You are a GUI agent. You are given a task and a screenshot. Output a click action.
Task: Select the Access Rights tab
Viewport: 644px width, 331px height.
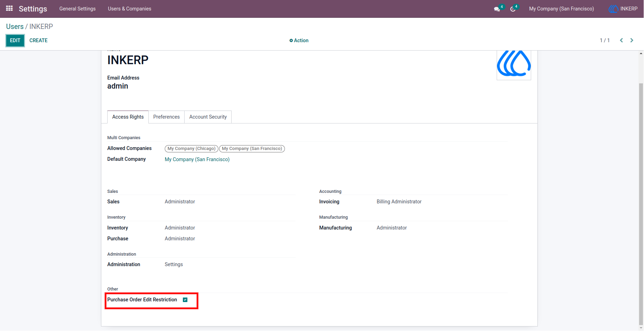pyautogui.click(x=128, y=117)
